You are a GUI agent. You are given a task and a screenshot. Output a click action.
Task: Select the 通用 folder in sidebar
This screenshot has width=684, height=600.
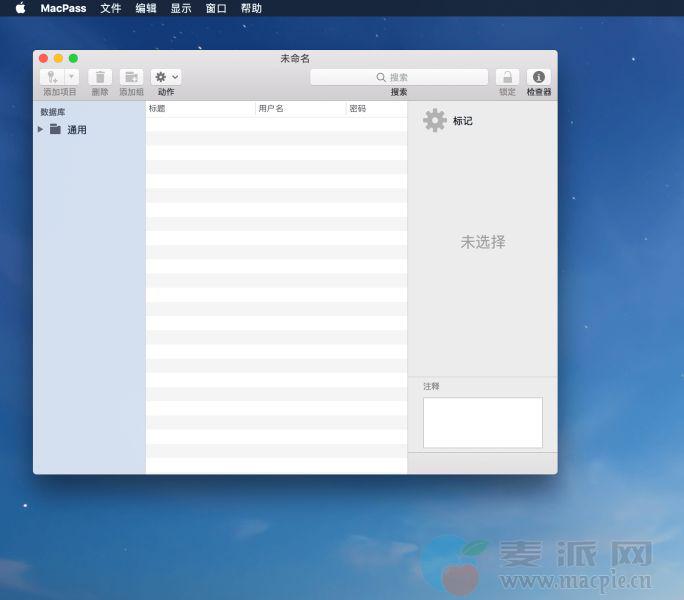[76, 130]
